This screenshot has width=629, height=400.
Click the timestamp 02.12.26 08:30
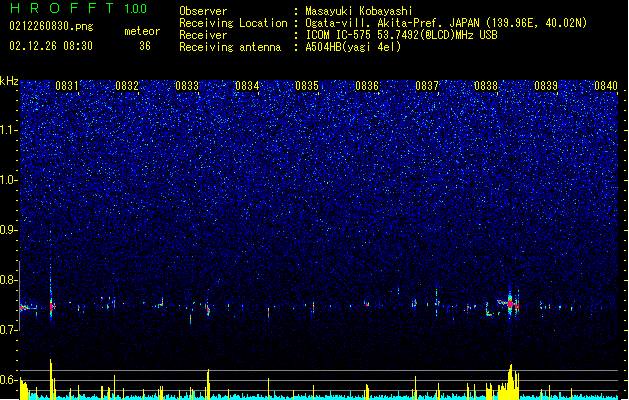pyautogui.click(x=51, y=46)
